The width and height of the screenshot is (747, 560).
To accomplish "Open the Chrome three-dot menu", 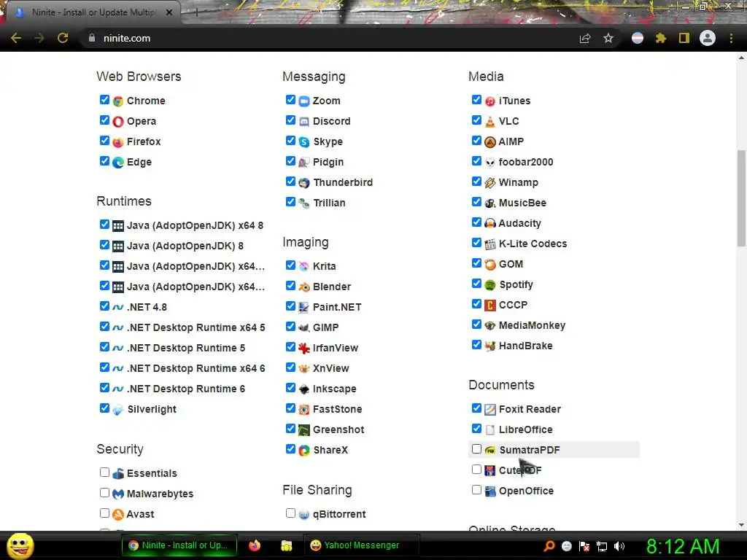I will [731, 38].
